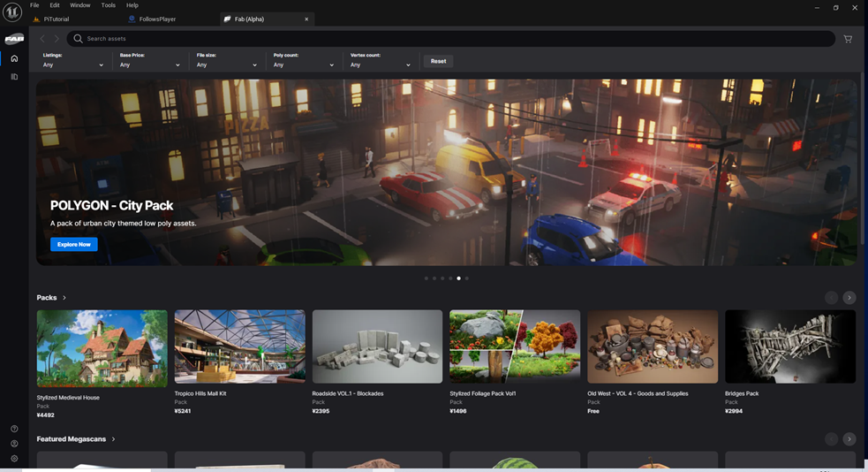Open the Home icon in sidebar
This screenshot has width=868, height=472.
pos(14,58)
